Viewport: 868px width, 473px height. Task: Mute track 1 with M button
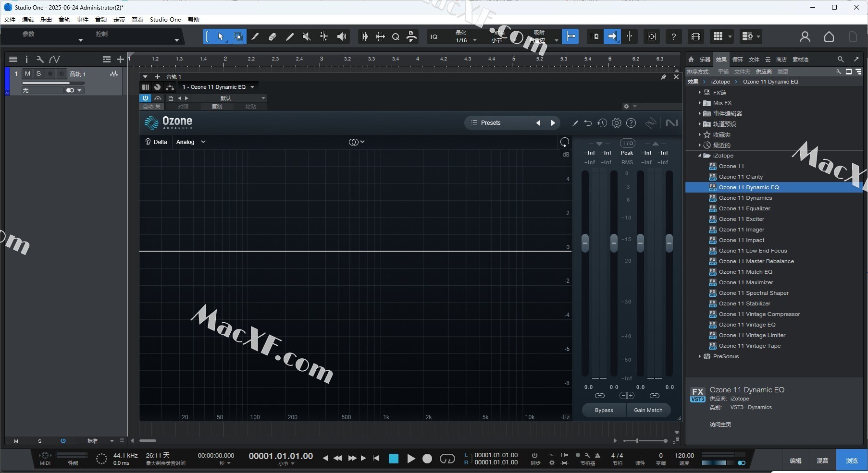point(27,73)
